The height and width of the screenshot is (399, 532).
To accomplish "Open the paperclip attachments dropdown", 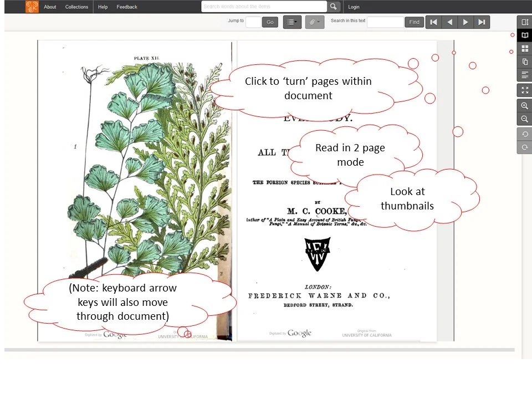I will [x=315, y=22].
